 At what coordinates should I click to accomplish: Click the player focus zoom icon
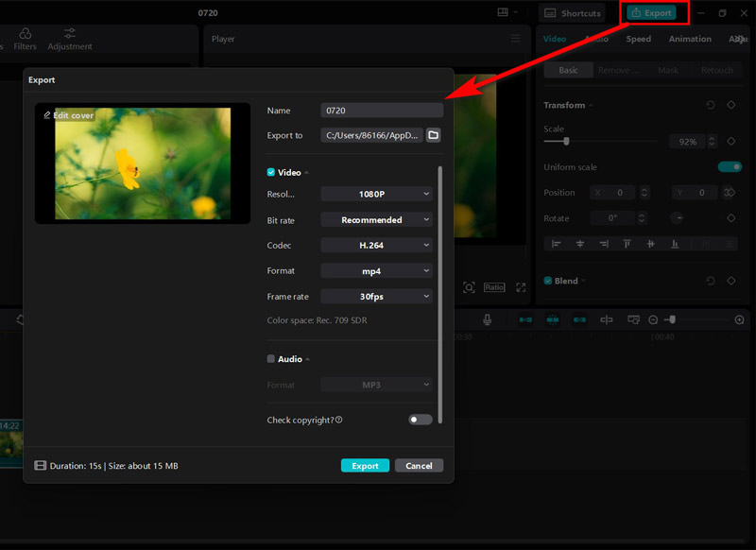(469, 288)
